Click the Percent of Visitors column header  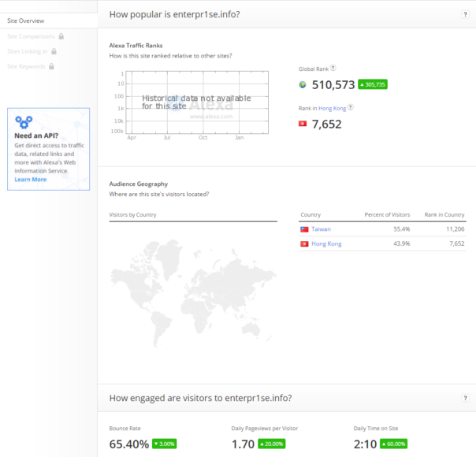[x=387, y=214]
